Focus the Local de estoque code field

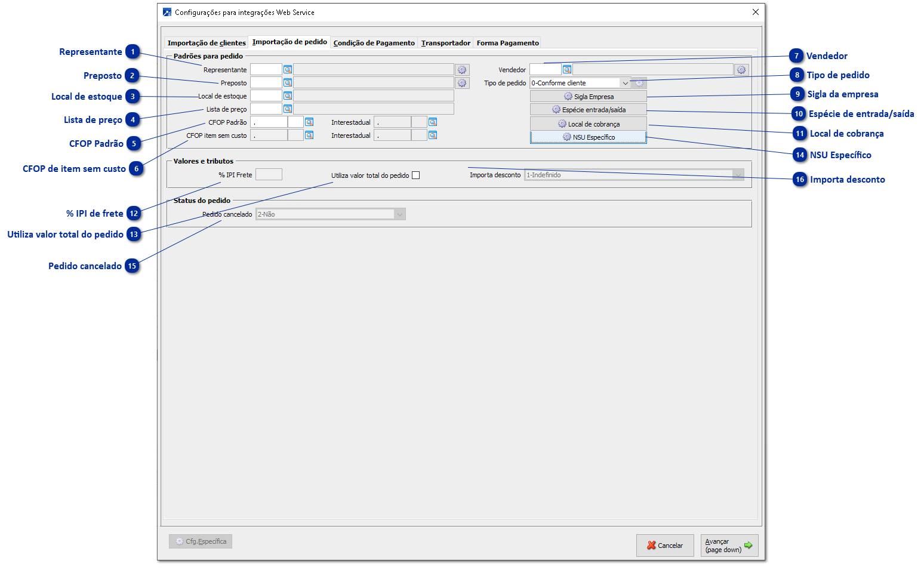click(x=266, y=96)
